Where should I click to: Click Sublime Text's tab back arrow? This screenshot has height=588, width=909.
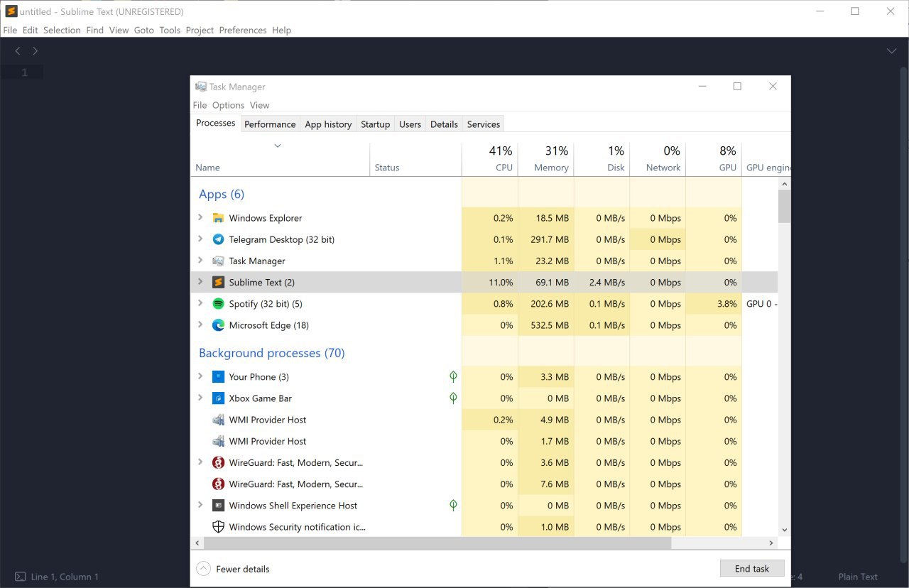pyautogui.click(x=18, y=51)
